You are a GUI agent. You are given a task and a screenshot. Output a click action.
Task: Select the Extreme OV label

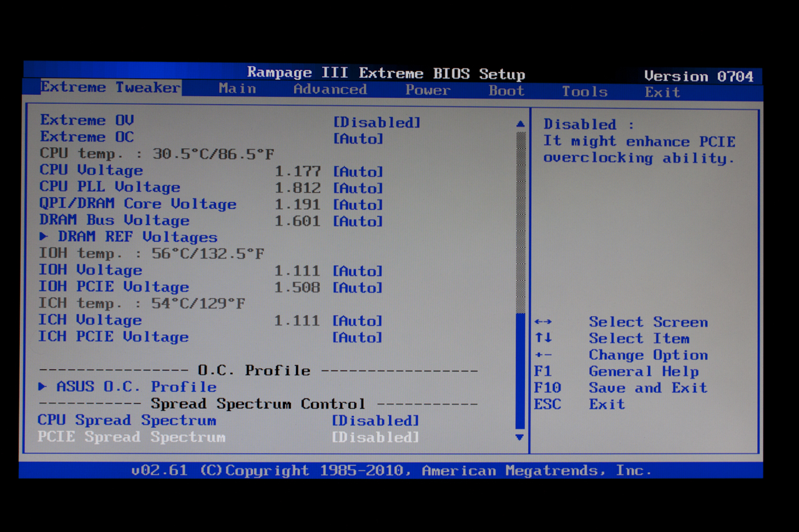click(x=87, y=120)
